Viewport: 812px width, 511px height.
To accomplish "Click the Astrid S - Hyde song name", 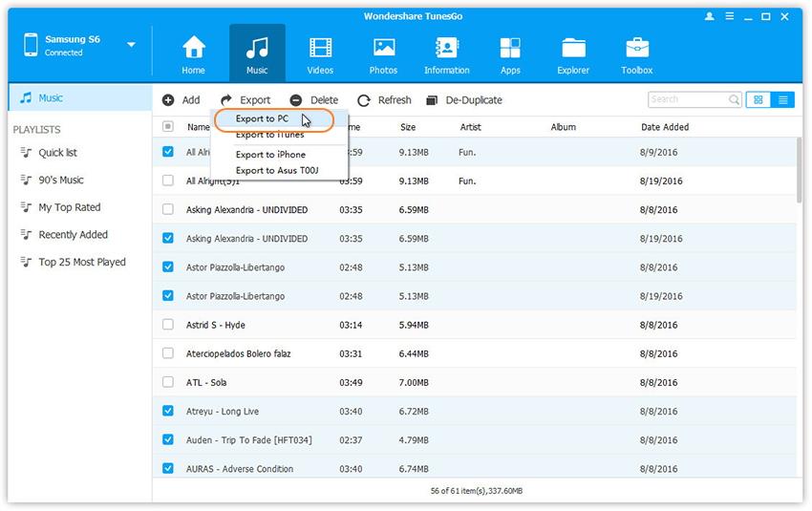I will 216,325.
